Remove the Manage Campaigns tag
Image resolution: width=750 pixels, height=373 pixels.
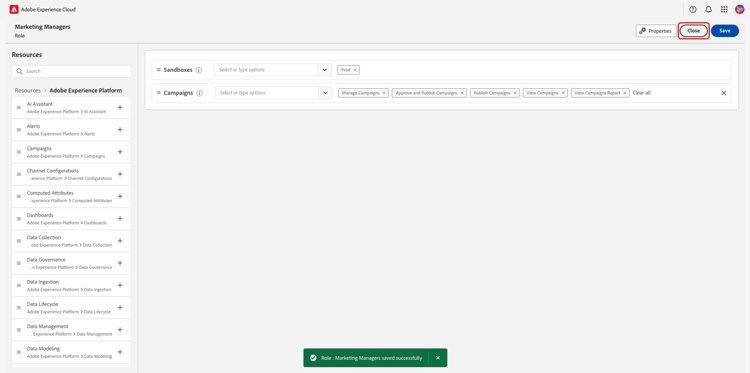point(384,93)
